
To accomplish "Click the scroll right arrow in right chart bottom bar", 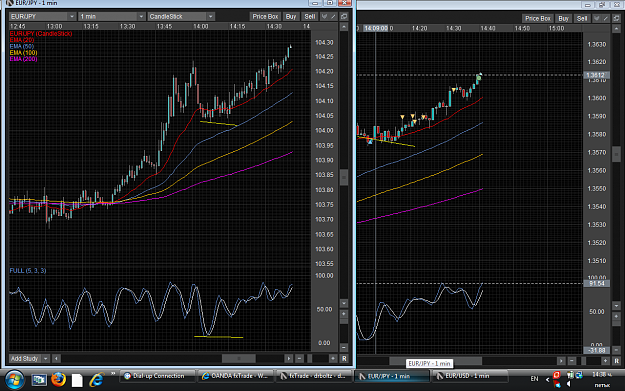I will click(561, 361).
